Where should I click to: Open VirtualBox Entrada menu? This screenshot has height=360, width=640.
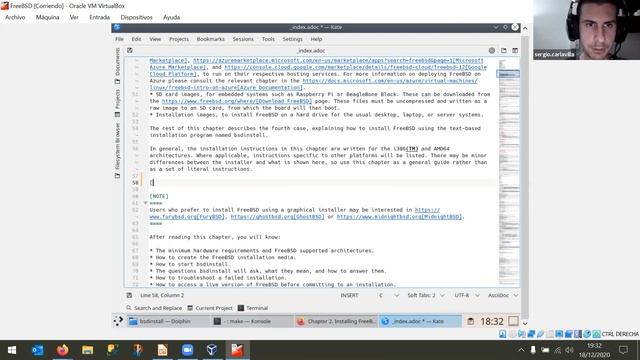(100, 17)
